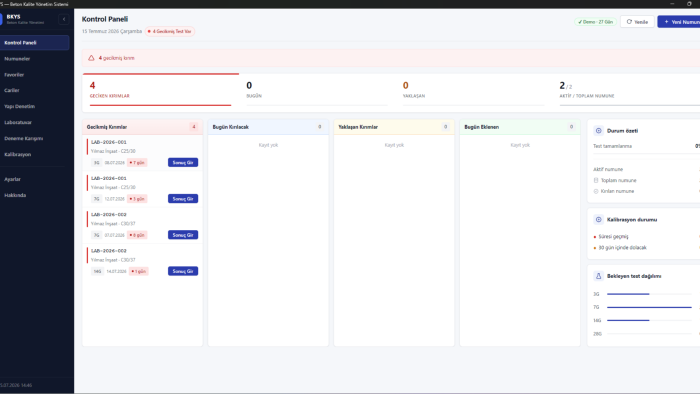Click the Yeni Numune button

click(679, 22)
